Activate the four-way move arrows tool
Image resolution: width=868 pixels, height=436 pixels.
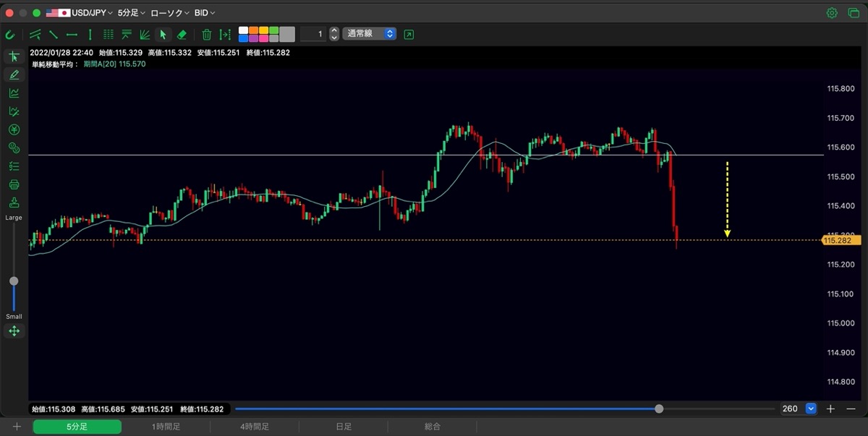click(x=14, y=331)
